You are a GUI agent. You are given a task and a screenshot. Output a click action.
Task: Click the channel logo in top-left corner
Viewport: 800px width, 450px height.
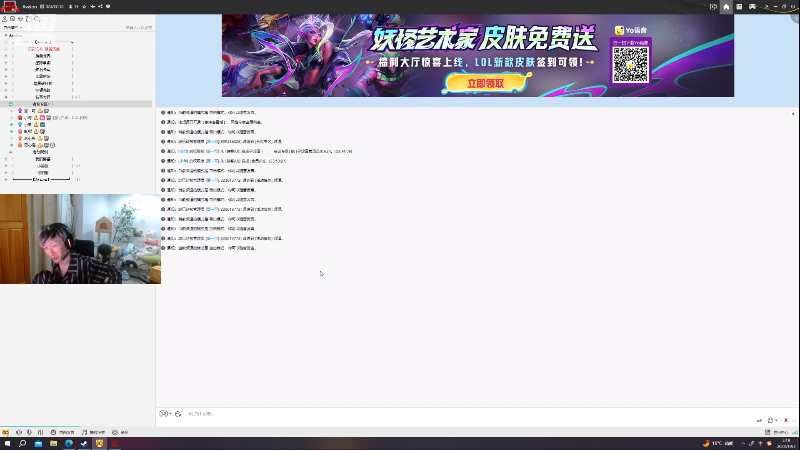click(10, 7)
